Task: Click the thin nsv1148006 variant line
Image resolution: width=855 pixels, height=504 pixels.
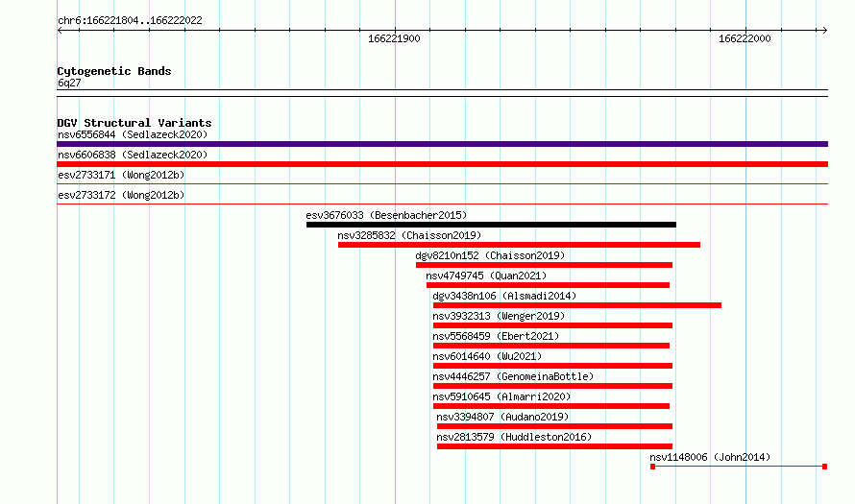Action: [x=739, y=467]
